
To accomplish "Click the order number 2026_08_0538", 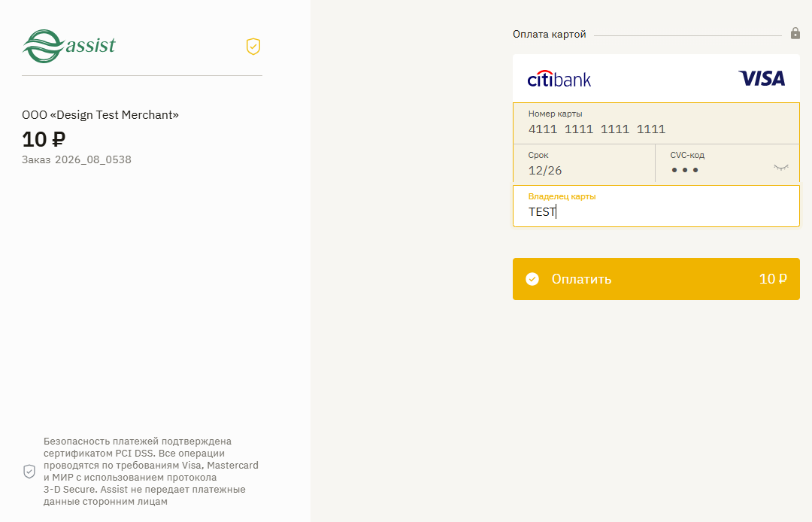I will tap(93, 159).
